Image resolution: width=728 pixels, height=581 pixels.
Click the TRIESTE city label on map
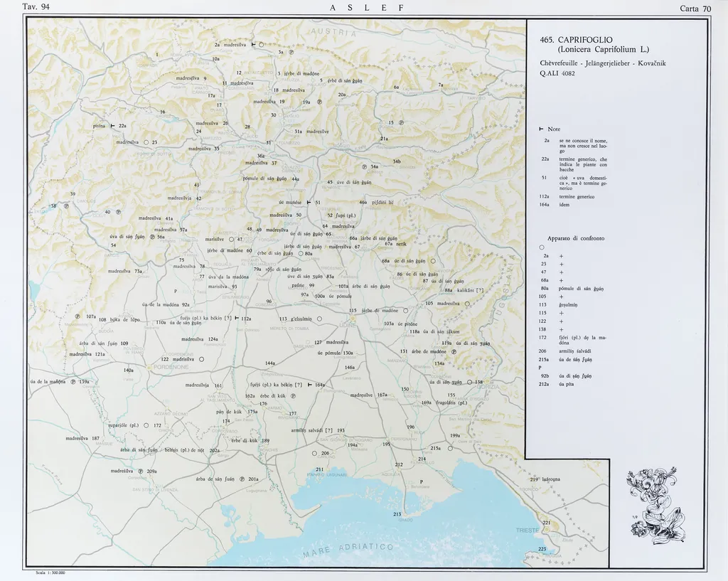tap(527, 531)
